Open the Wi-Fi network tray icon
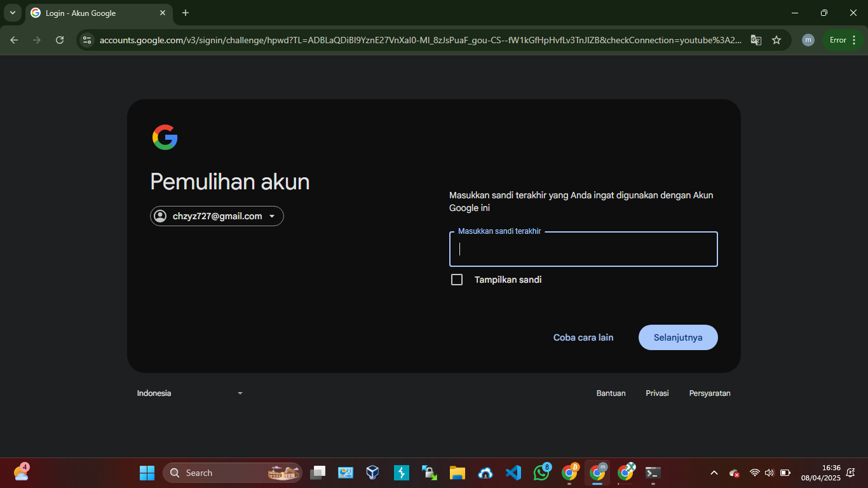 [x=755, y=473]
